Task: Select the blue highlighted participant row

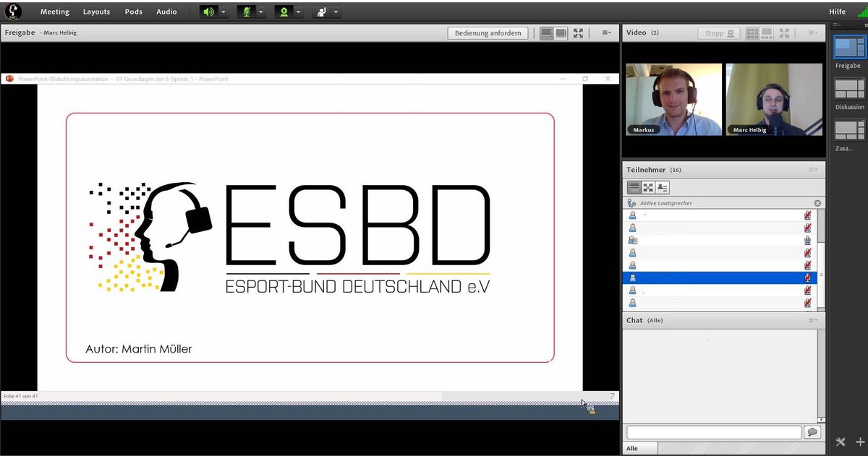Action: pos(720,278)
